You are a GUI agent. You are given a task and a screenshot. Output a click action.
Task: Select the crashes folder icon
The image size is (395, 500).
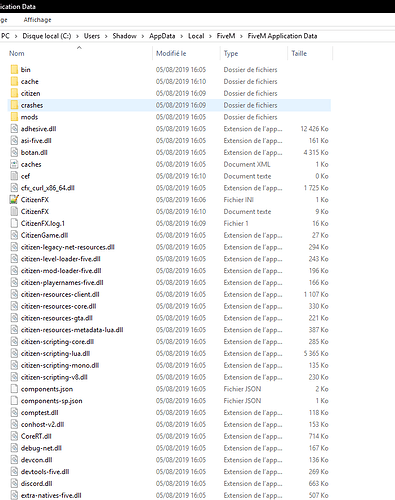[14, 105]
